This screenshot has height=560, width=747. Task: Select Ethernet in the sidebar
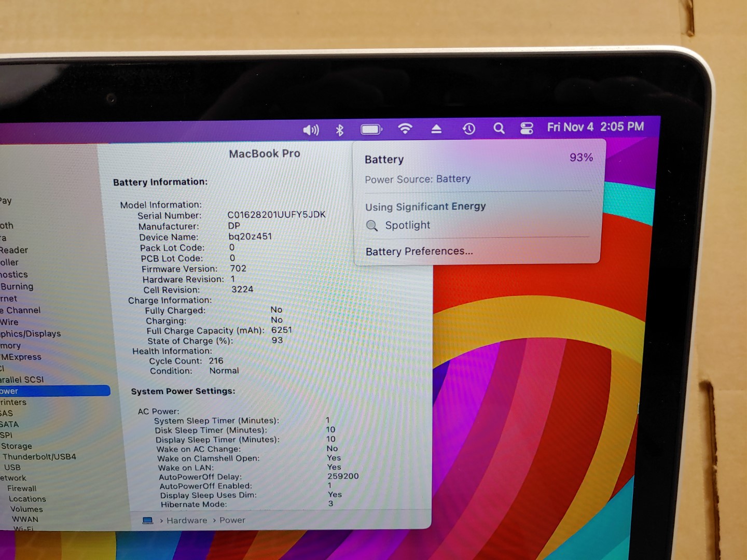click(x=8, y=299)
